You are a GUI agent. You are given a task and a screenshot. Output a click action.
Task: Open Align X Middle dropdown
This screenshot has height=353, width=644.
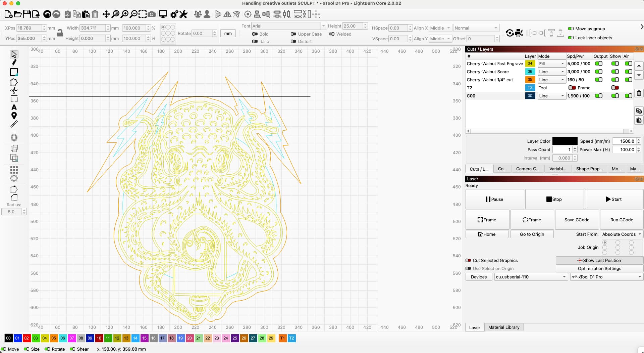[440, 28]
